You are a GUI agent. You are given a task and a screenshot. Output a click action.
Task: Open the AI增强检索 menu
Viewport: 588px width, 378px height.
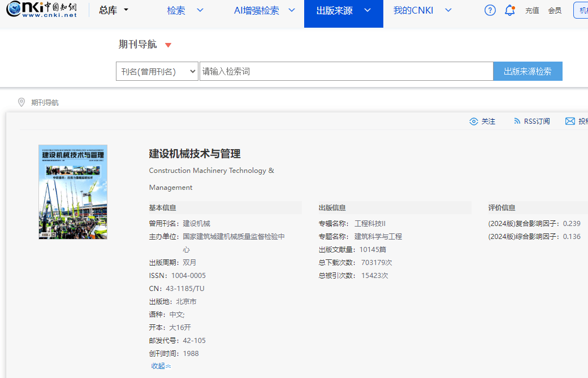pos(257,11)
